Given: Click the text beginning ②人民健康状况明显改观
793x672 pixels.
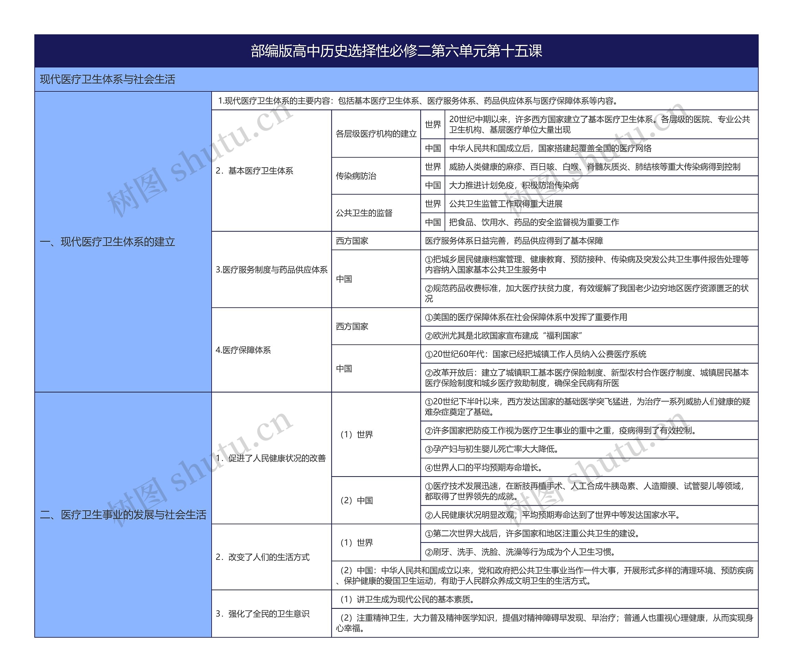Looking at the screenshot, I should [x=553, y=515].
